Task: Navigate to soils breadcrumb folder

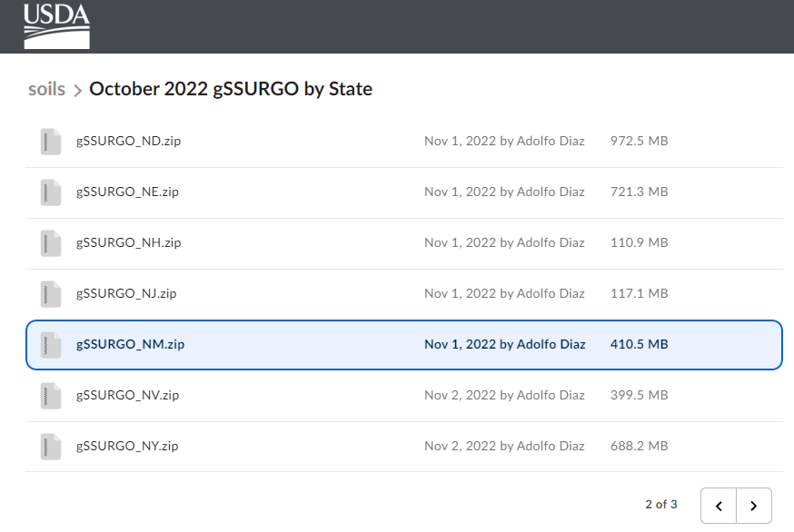Action: 46,89
